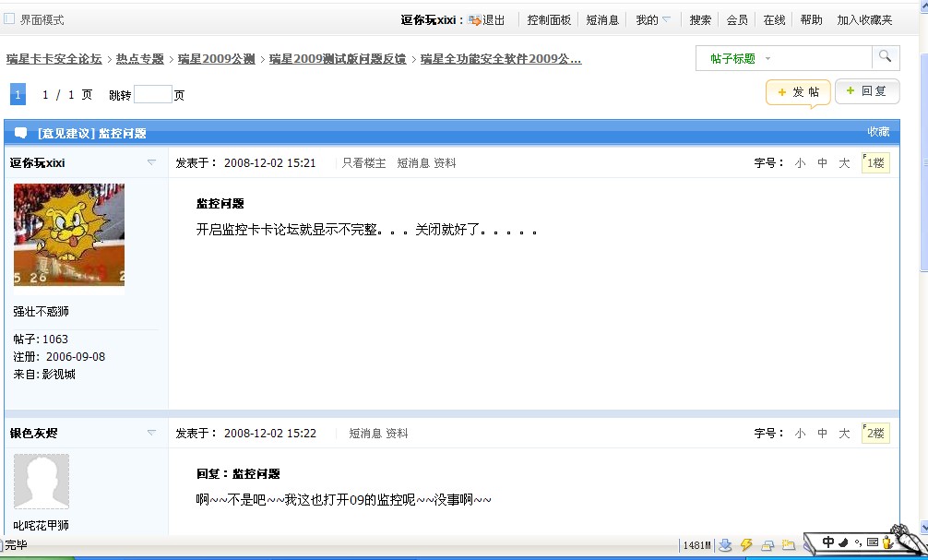Click the lion avatar of 逗你玩xixi

coord(68,235)
